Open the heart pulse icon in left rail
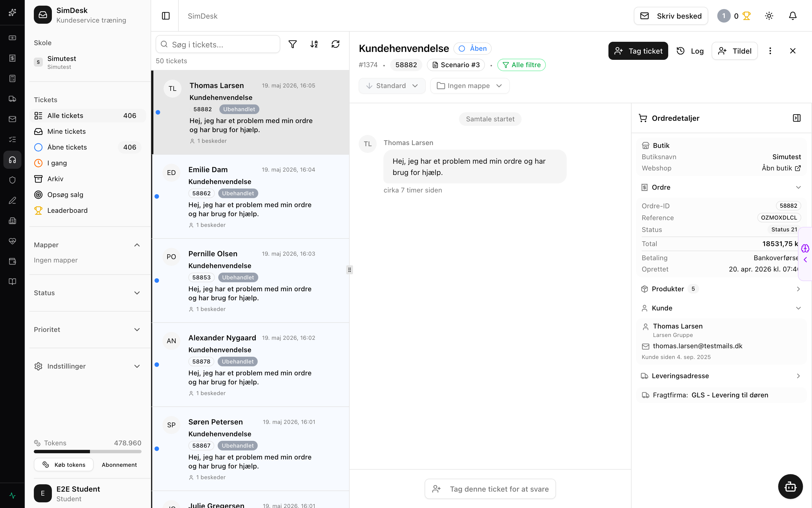 click(x=12, y=241)
